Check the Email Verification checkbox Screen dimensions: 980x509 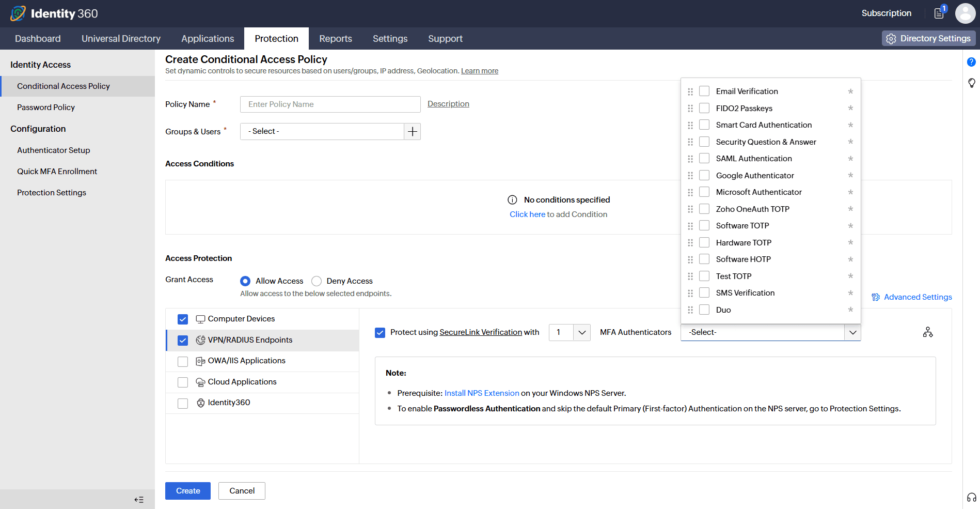704,91
